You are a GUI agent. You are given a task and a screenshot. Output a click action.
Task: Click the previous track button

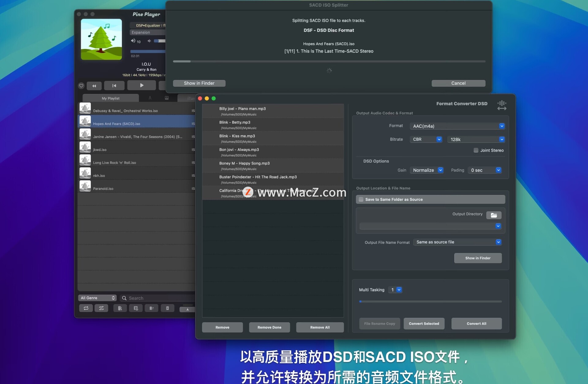click(114, 86)
